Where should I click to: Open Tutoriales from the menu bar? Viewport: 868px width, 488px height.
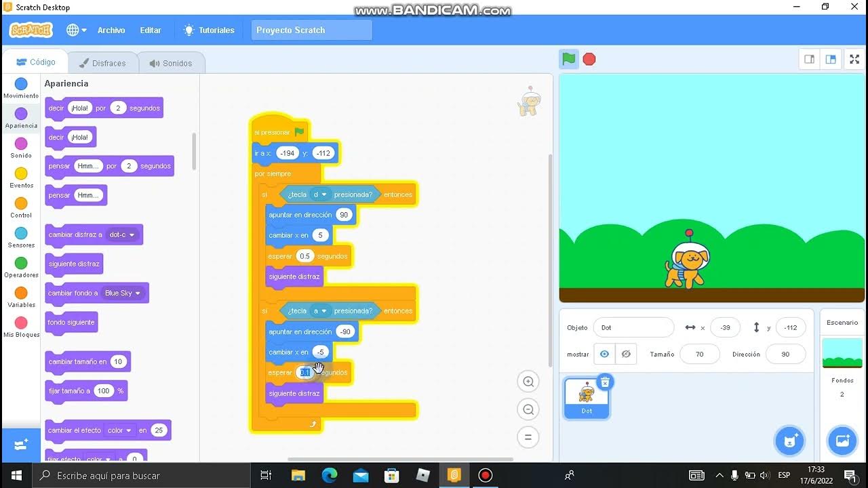coord(209,30)
